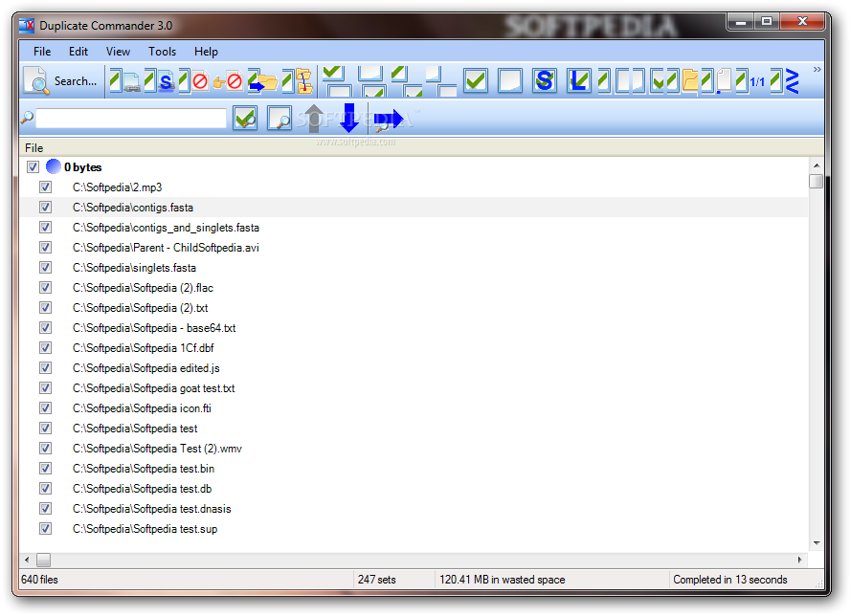Image resolution: width=851 pixels, height=616 pixels.
Task: Open the Help menu
Action: [x=206, y=52]
